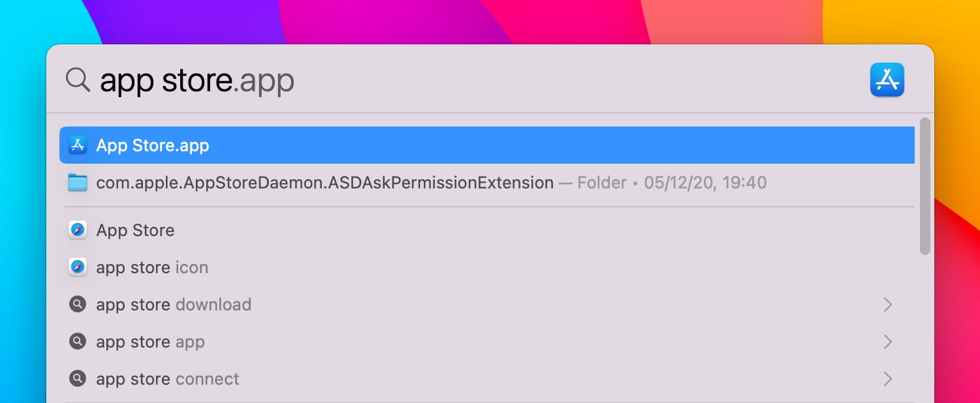Image resolution: width=980 pixels, height=403 pixels.
Task: Open the 'app store icon' web suggestion
Action: 487,267
